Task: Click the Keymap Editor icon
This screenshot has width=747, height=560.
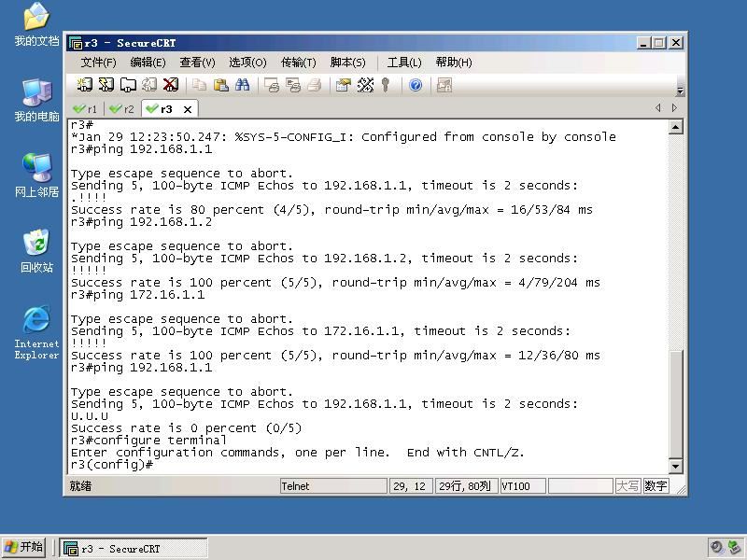Action: pyautogui.click(x=365, y=85)
